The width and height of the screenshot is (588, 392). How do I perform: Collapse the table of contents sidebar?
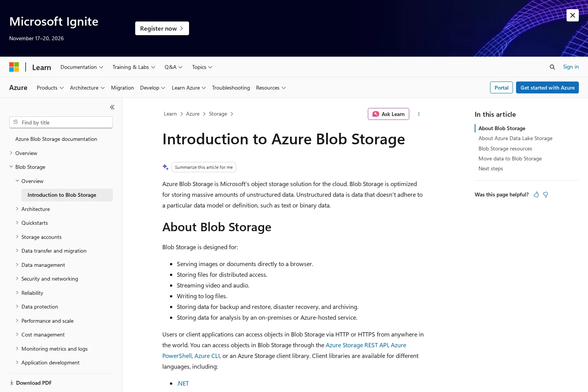(x=112, y=107)
